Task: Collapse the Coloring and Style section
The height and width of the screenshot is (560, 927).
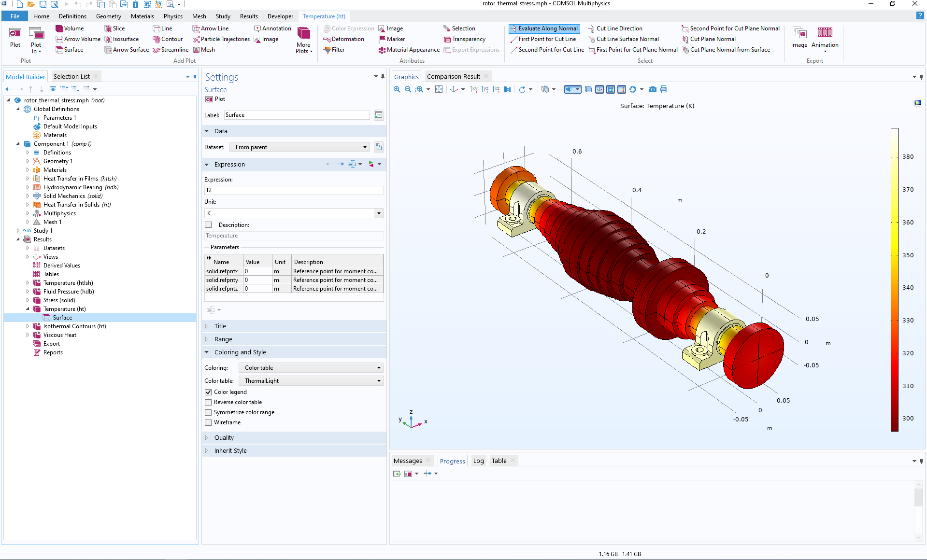Action: (x=207, y=352)
